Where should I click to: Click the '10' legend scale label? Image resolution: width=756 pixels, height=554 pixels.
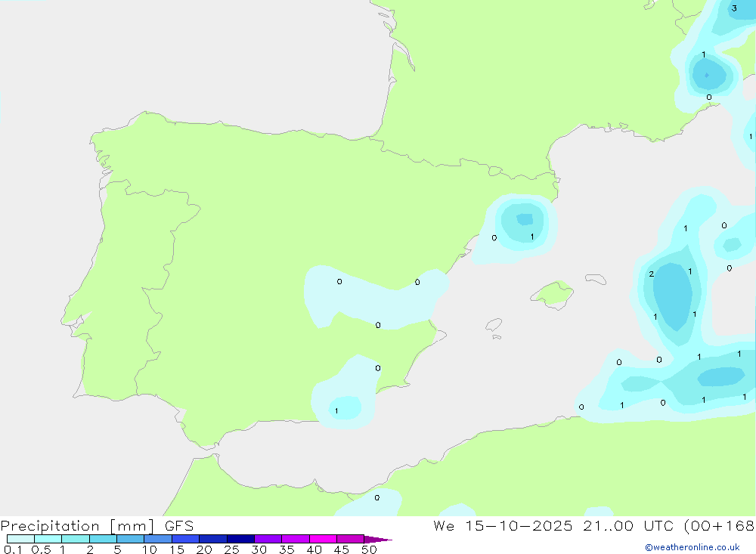coord(149,549)
